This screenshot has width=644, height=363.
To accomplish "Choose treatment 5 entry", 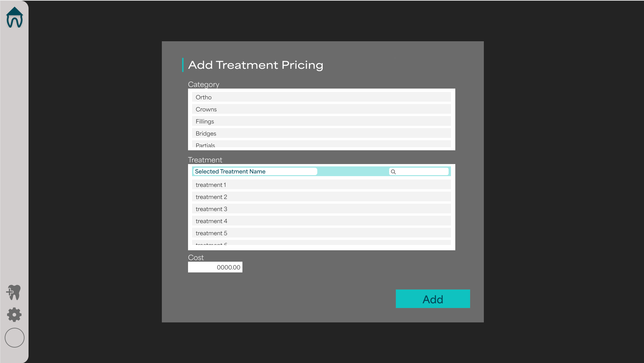I will tap(321, 233).
